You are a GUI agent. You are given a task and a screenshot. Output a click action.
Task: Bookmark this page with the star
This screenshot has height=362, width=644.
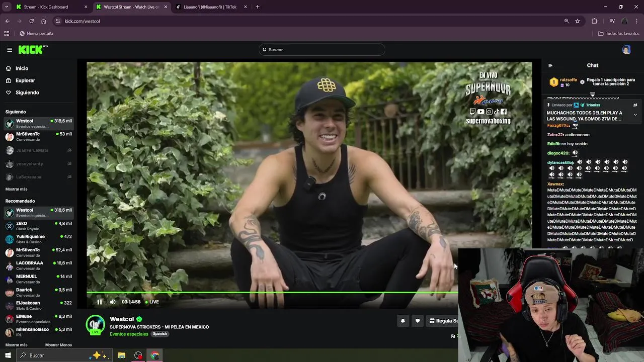click(x=578, y=21)
